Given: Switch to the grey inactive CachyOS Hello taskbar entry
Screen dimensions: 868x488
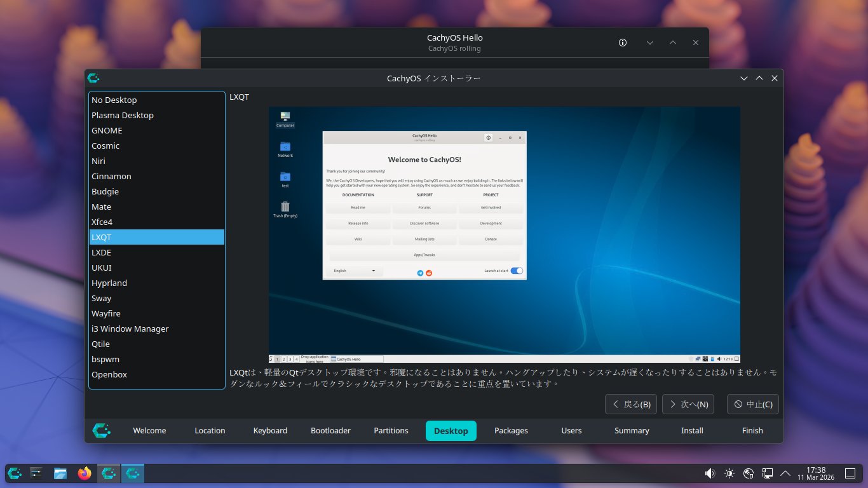Looking at the screenshot, I should click(x=109, y=473).
